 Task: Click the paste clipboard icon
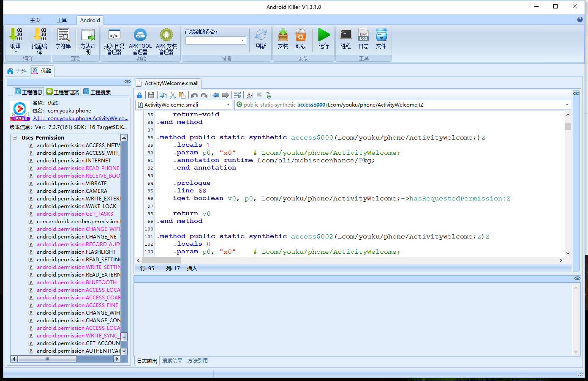click(x=182, y=95)
